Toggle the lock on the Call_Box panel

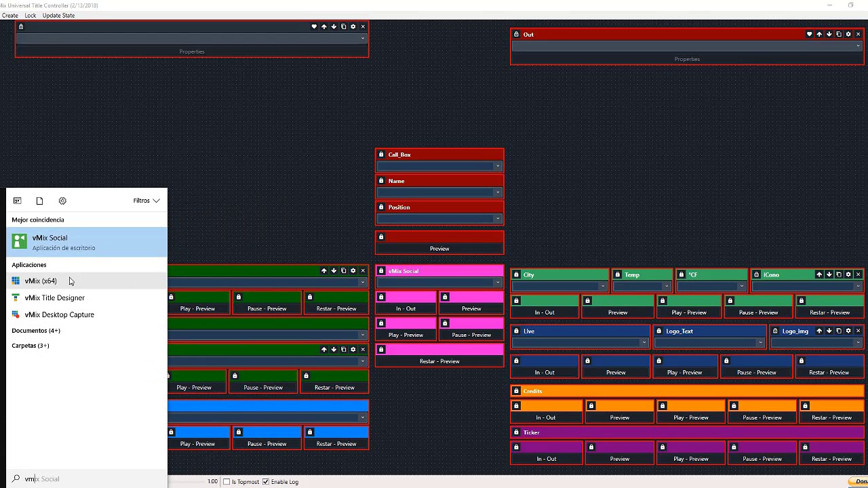381,155
